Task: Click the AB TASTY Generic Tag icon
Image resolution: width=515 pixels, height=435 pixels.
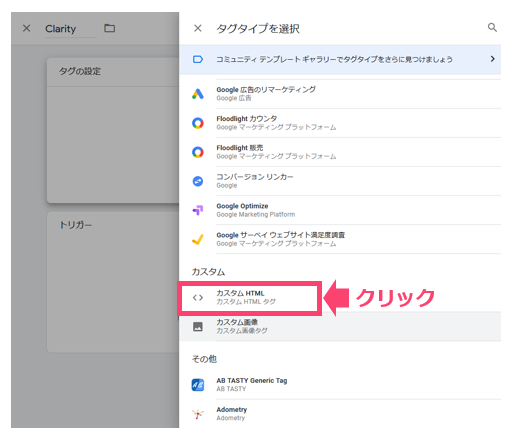Action: pyautogui.click(x=198, y=385)
